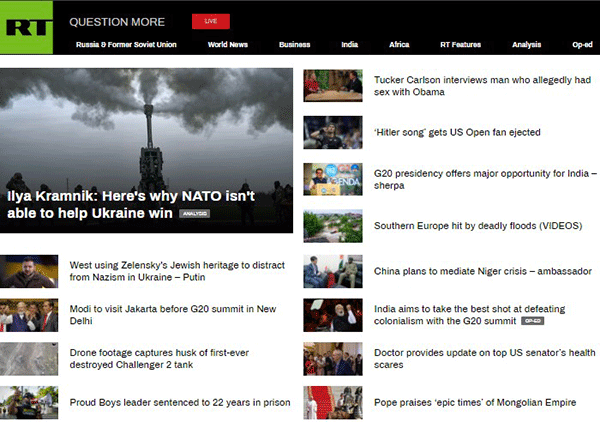Open Tucker Carlson interview article
The height and width of the screenshot is (422, 600).
(482, 86)
